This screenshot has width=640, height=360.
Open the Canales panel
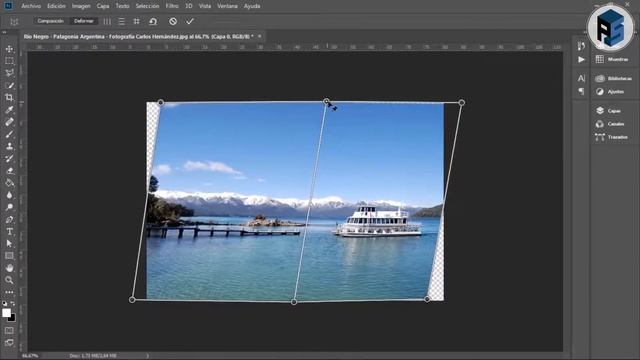[x=610, y=124]
